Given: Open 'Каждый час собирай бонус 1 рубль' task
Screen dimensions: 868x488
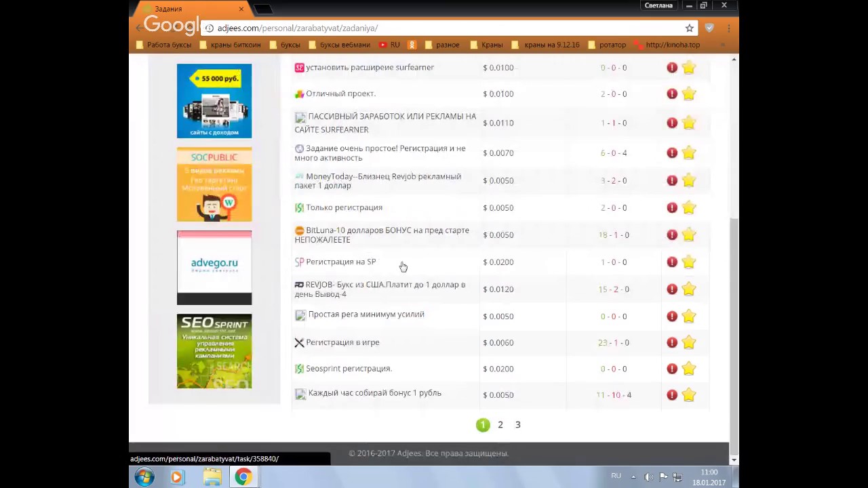Looking at the screenshot, I should [374, 393].
